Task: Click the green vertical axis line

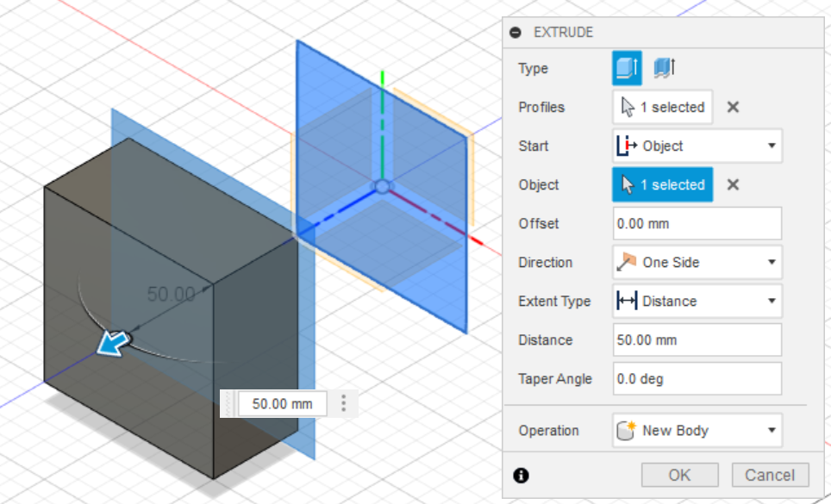Action: click(382, 124)
